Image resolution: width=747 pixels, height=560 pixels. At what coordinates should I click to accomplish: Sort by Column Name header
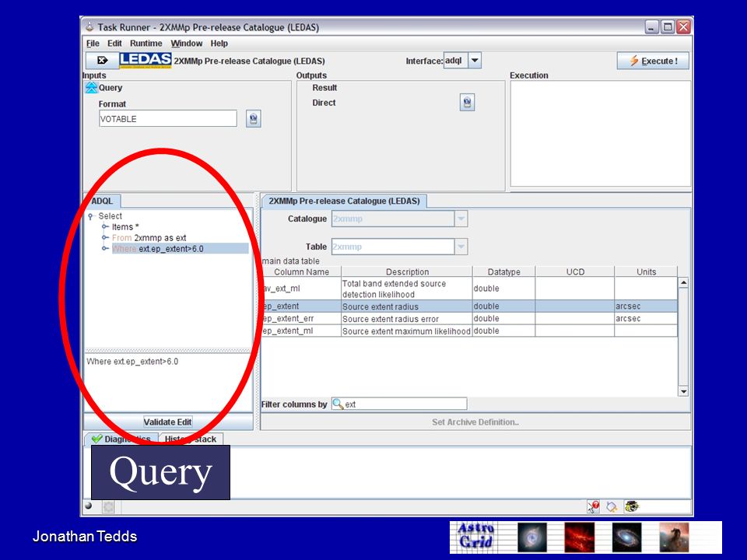click(x=302, y=272)
